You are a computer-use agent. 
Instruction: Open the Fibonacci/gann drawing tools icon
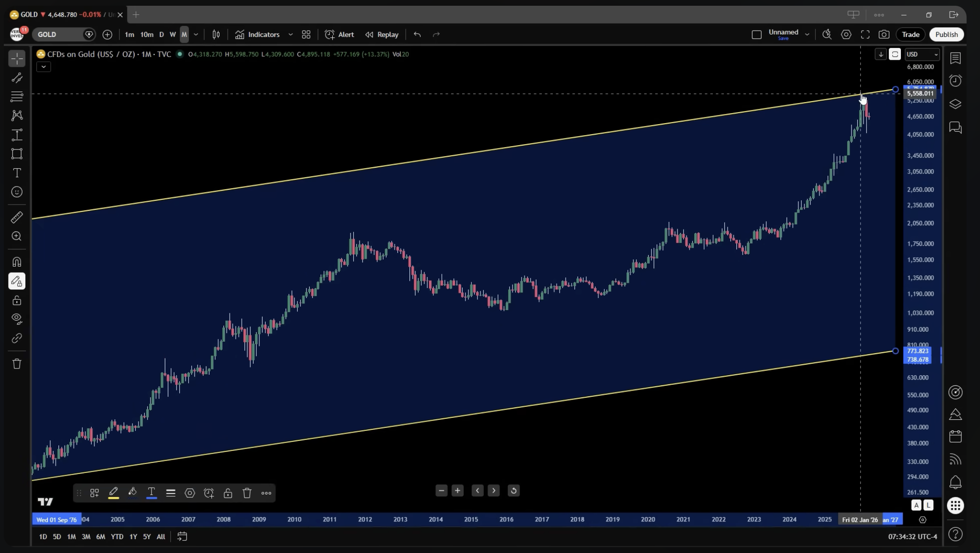17,96
